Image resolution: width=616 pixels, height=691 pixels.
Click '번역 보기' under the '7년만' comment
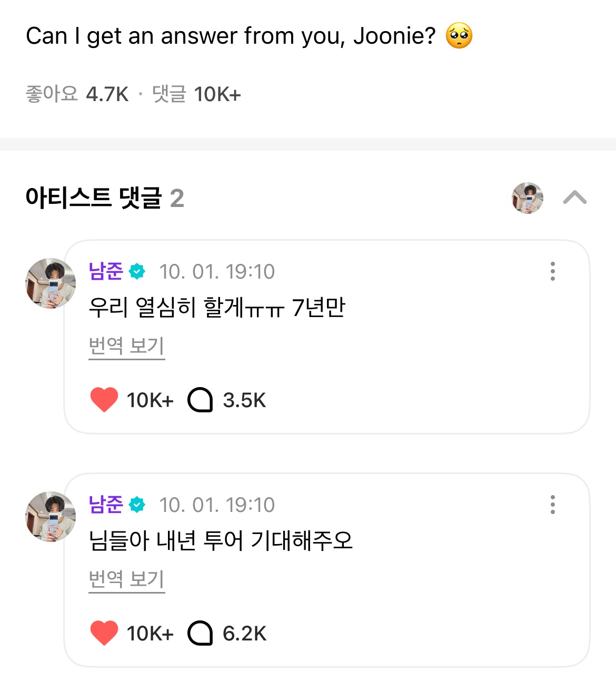tap(126, 346)
